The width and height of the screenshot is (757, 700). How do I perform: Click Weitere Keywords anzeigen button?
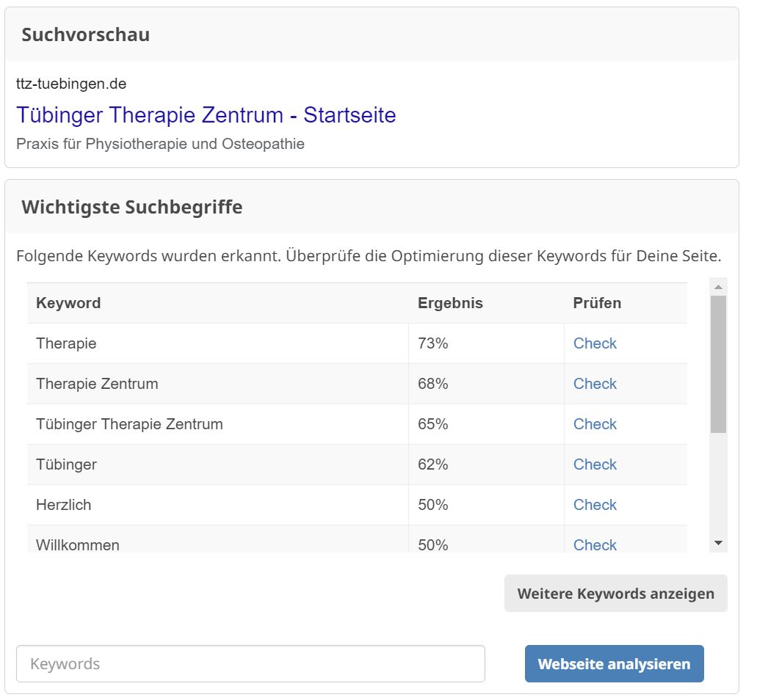tap(615, 594)
